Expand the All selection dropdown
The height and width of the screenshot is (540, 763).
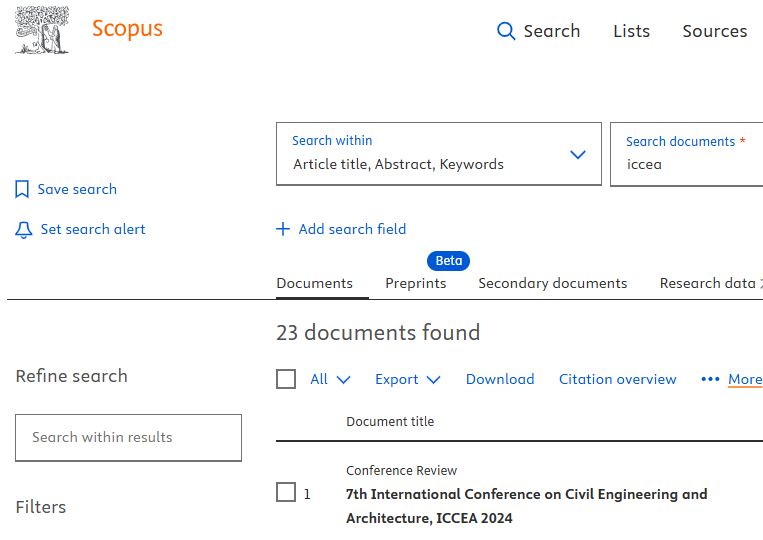tap(330, 379)
